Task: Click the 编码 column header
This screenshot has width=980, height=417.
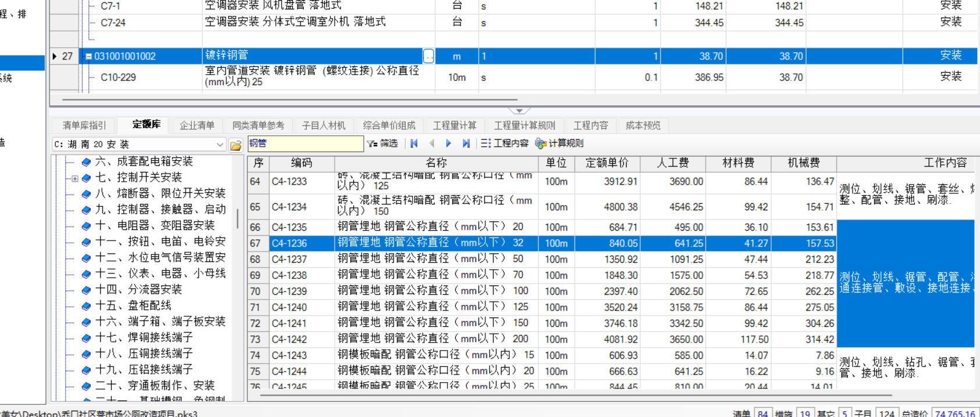Action: click(x=301, y=163)
